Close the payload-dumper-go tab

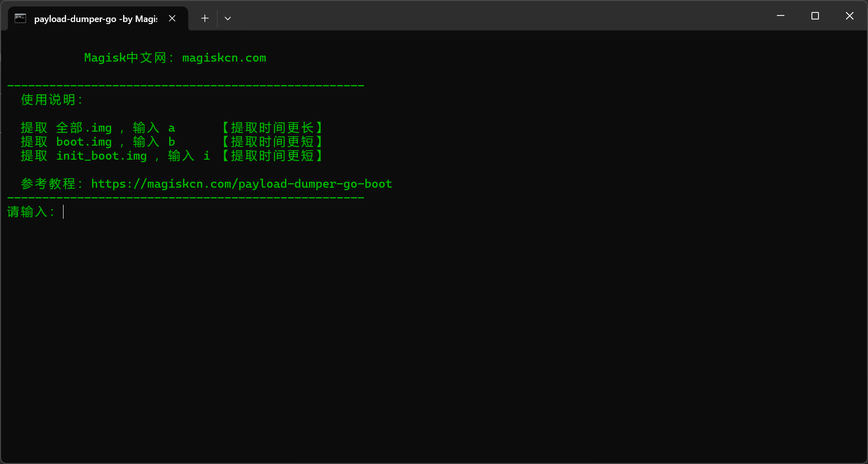172,19
